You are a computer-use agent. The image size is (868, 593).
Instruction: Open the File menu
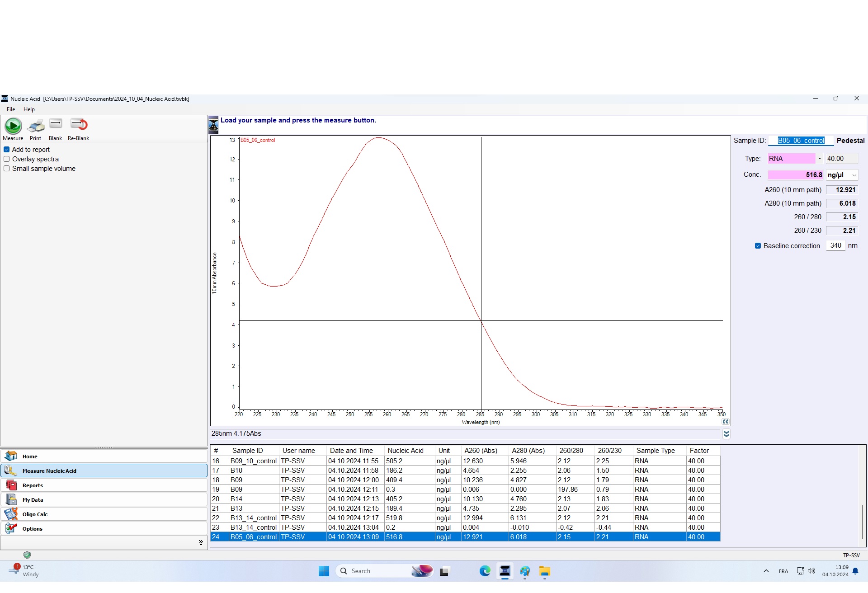click(x=11, y=109)
